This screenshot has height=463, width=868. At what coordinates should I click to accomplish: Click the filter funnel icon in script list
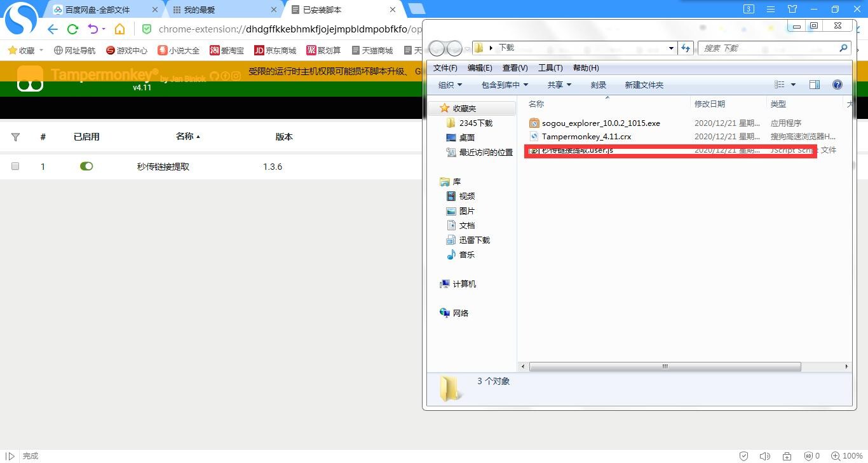(x=16, y=137)
